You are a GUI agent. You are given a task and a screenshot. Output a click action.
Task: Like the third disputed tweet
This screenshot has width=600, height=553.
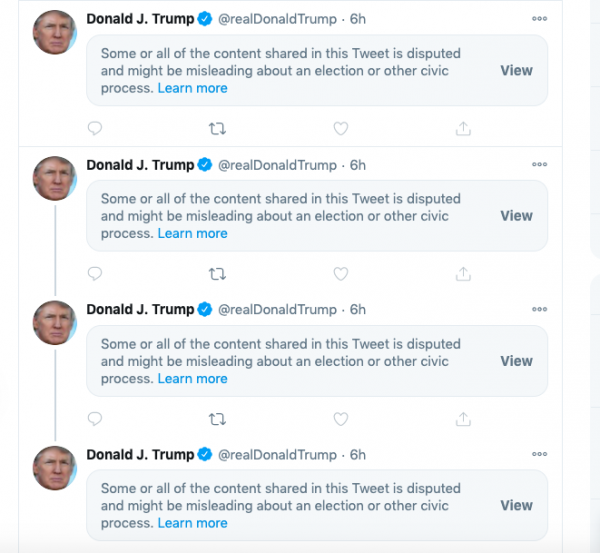(x=340, y=419)
